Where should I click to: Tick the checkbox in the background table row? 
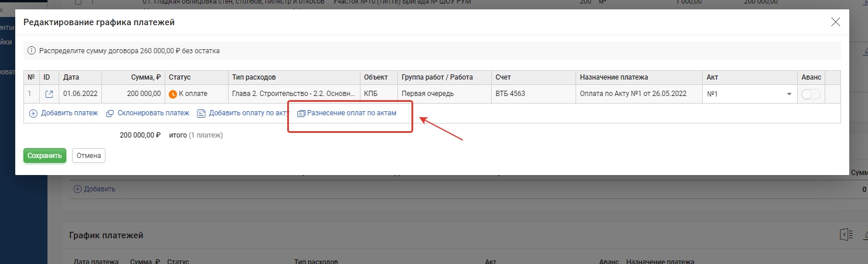78,2
